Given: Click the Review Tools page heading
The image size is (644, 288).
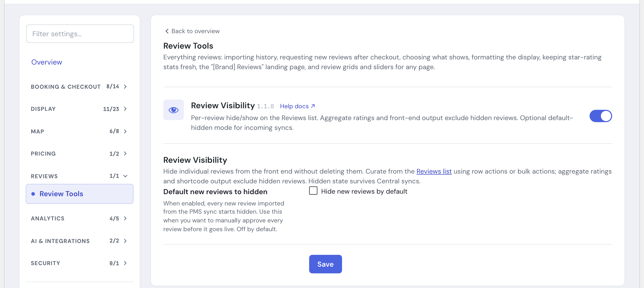Looking at the screenshot, I should click(x=188, y=46).
